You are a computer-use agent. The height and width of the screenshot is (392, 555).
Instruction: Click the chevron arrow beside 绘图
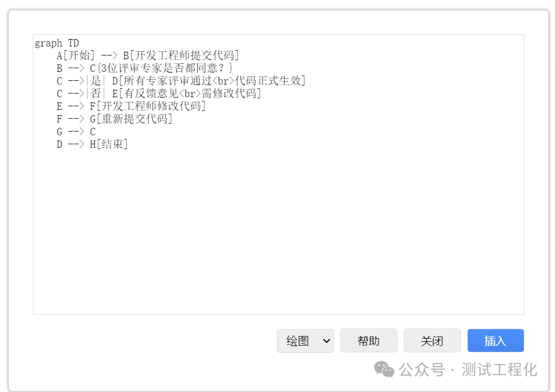(326, 341)
